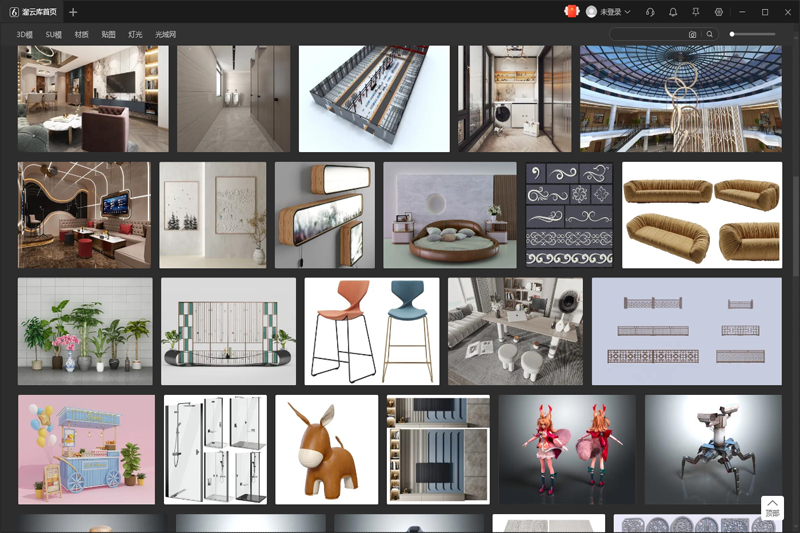Open the SU模 menu
This screenshot has height=533, width=800.
(x=53, y=34)
